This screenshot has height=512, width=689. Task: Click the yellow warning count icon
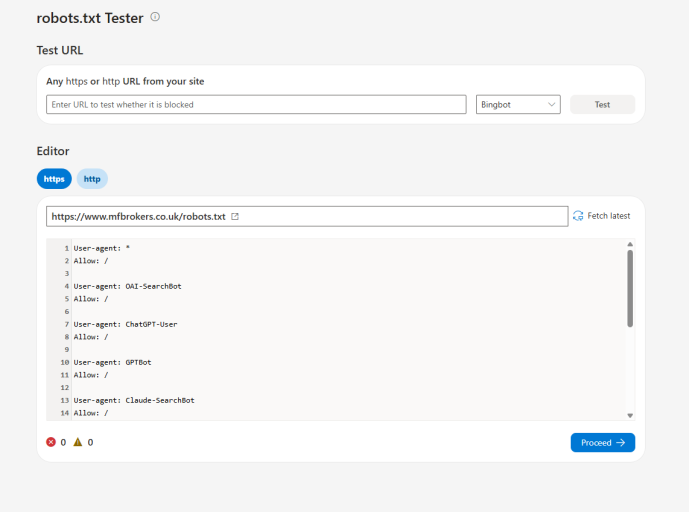(78, 442)
